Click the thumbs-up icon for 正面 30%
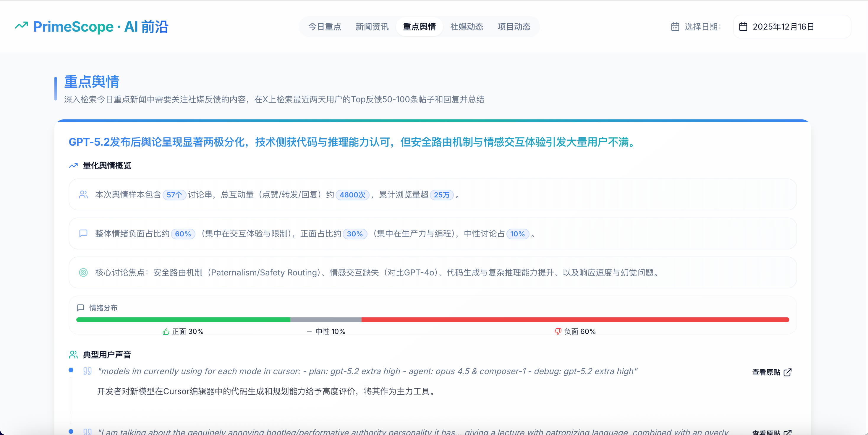The image size is (868, 435). tap(166, 332)
